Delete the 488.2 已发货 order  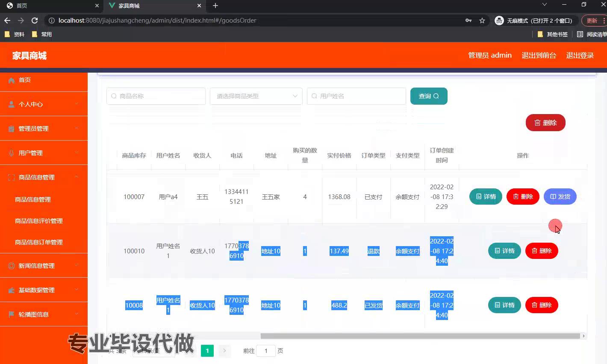click(542, 305)
